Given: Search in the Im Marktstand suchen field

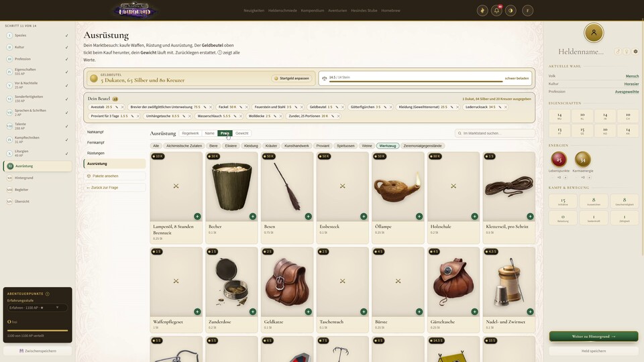Looking at the screenshot, I should 494,133.
